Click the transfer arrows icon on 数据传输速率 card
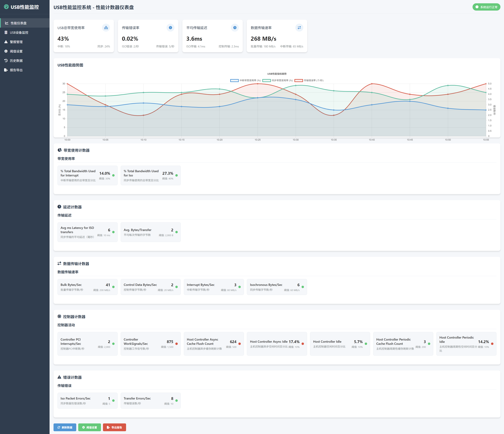Viewport: 504px width, 434px height. coord(299,28)
